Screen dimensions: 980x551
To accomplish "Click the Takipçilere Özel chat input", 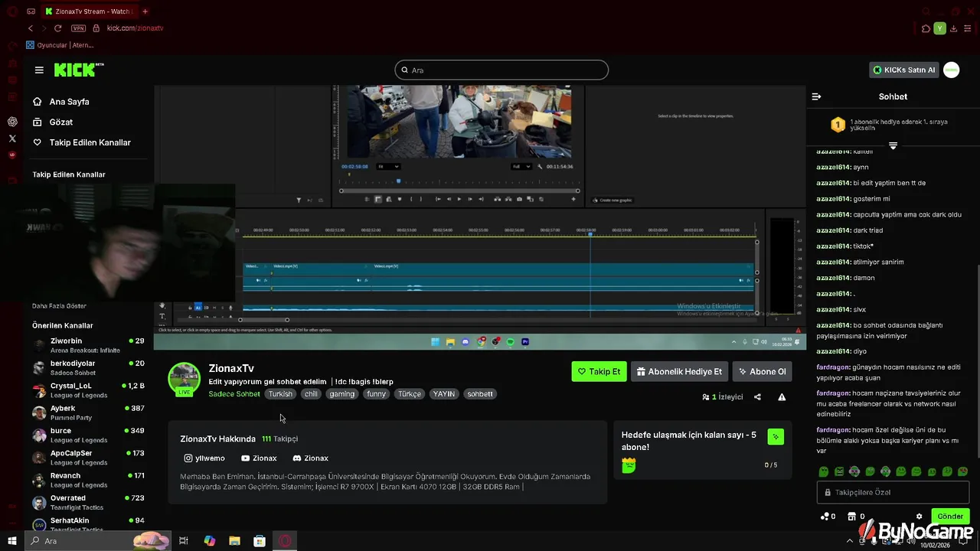I will tap(893, 493).
